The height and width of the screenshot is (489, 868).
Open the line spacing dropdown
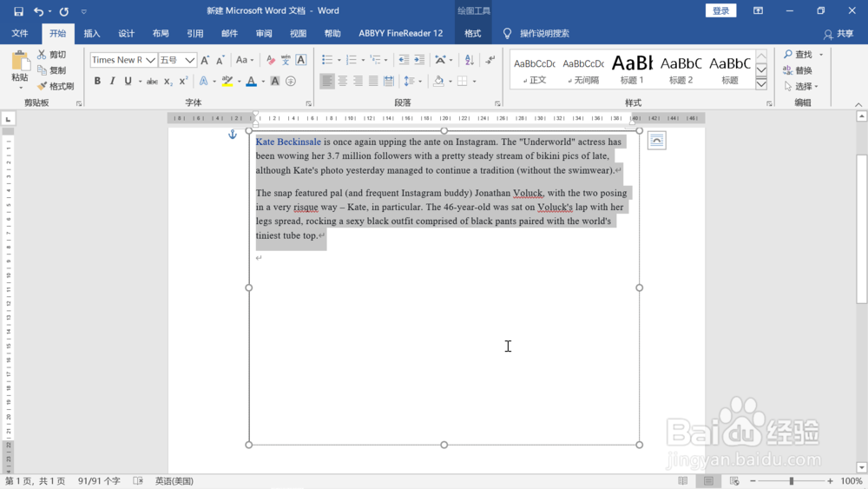tap(412, 81)
